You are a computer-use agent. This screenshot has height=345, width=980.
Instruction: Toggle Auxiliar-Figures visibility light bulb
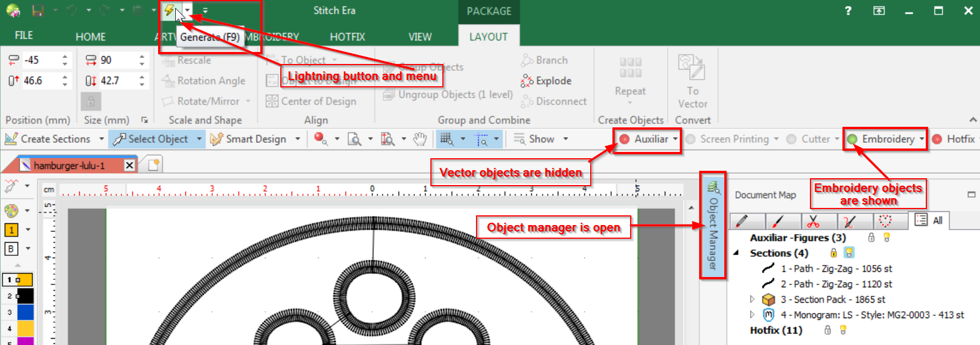coord(887,238)
